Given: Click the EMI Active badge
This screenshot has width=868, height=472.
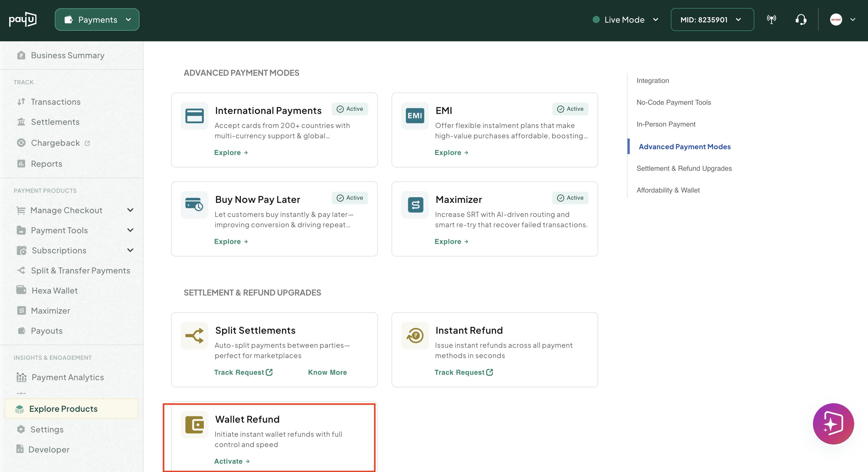Looking at the screenshot, I should (570, 109).
